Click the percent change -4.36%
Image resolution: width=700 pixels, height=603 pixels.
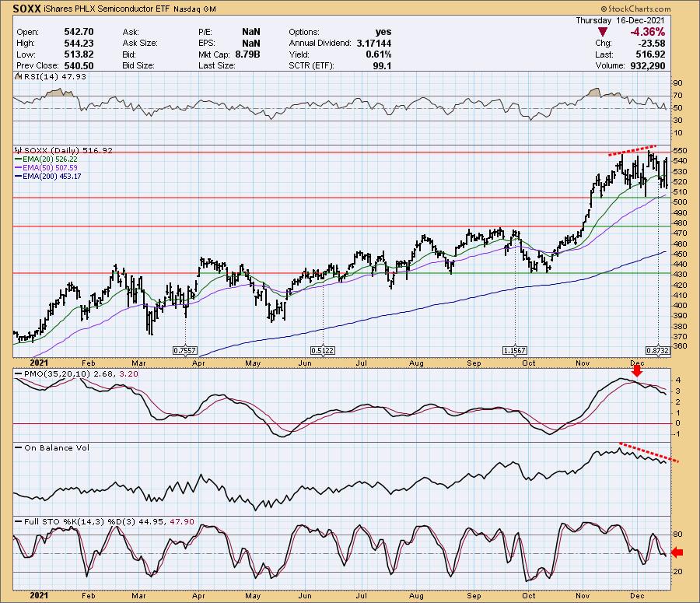(647, 32)
